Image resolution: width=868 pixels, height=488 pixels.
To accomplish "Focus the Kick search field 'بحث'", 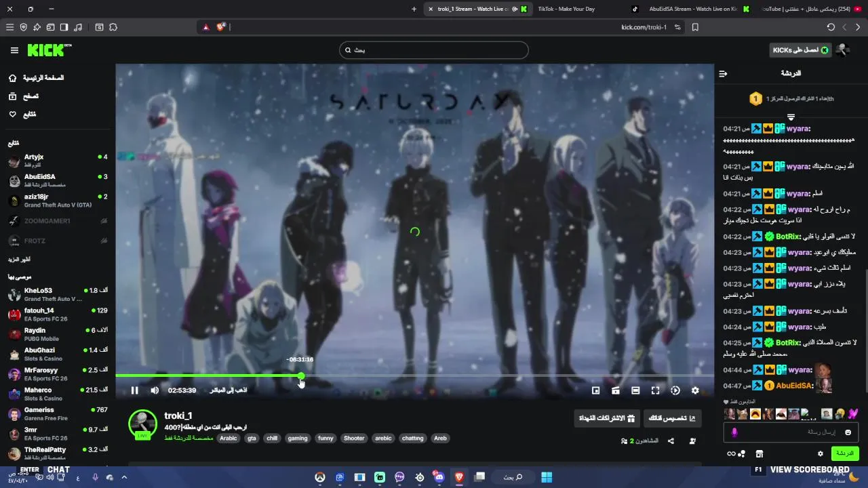I will (433, 50).
